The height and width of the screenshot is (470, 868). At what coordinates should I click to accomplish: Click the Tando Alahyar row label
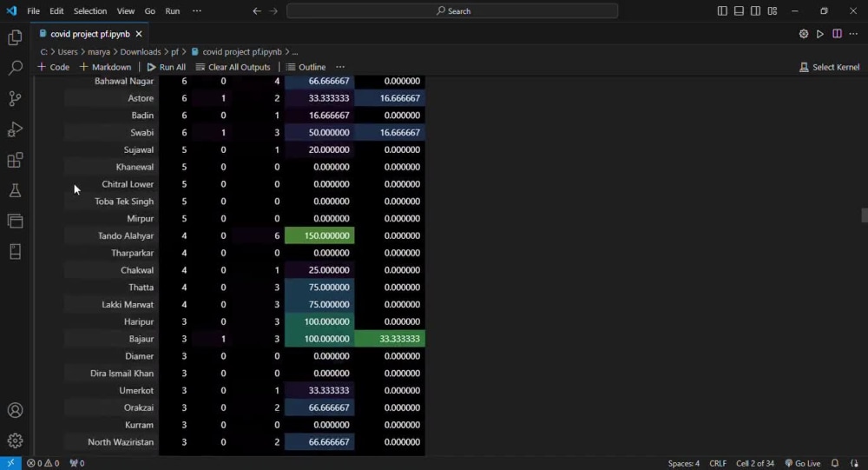[126, 235]
